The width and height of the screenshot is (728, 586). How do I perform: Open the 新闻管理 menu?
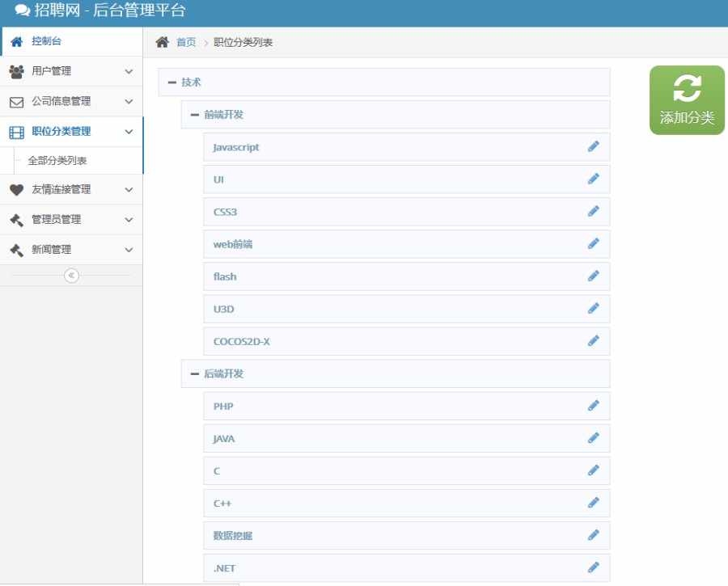click(71, 250)
